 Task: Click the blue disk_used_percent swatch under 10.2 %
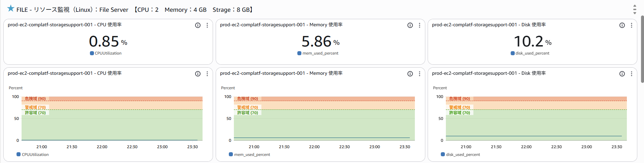513,53
